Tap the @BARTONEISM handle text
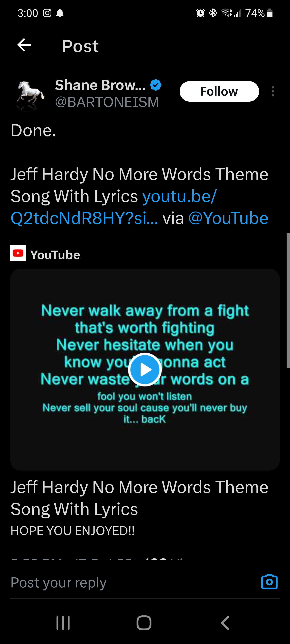 click(x=107, y=102)
